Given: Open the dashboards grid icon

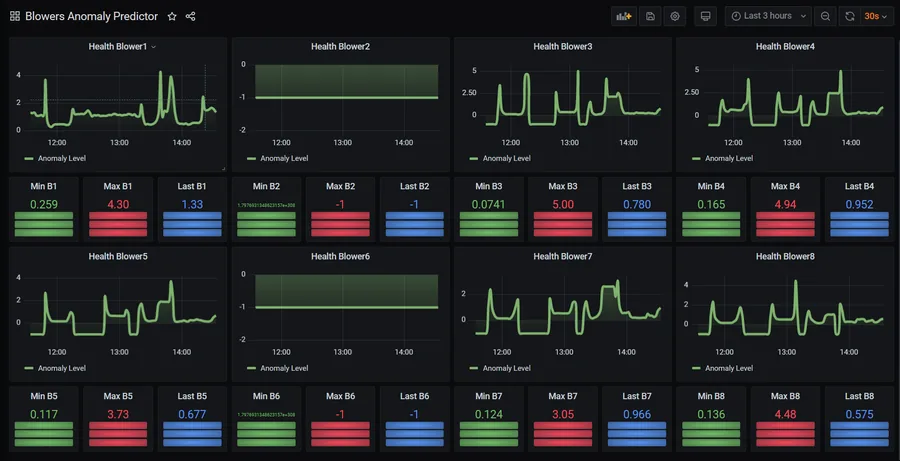Looking at the screenshot, I should (15, 17).
